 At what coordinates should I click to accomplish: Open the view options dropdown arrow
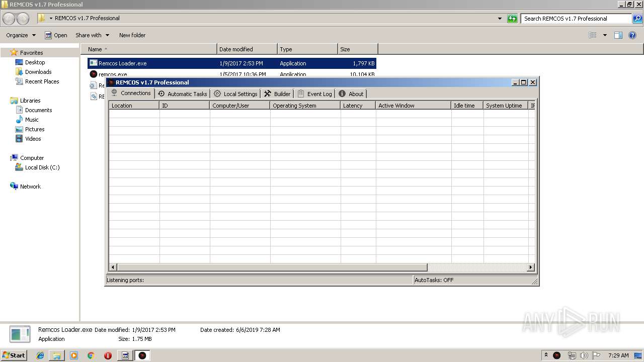pos(605,35)
